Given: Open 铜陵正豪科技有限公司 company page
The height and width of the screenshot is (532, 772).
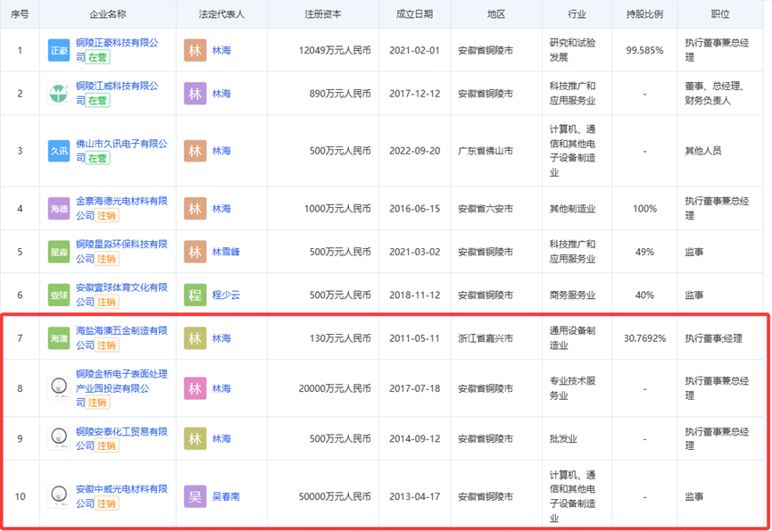Looking at the screenshot, I should 117,50.
